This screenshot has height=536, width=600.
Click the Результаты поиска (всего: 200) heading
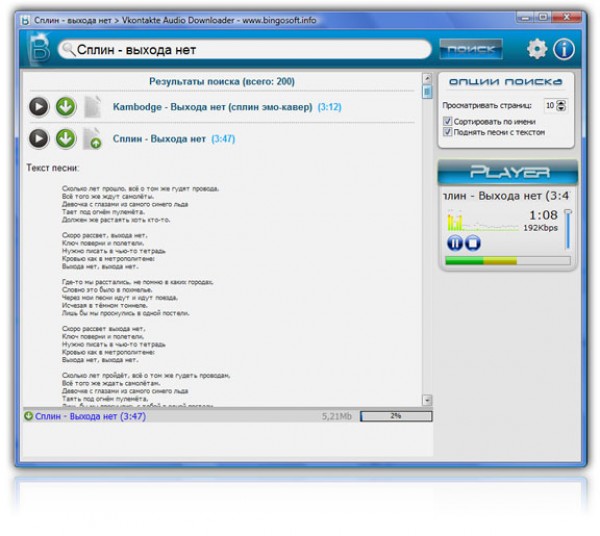222,81
